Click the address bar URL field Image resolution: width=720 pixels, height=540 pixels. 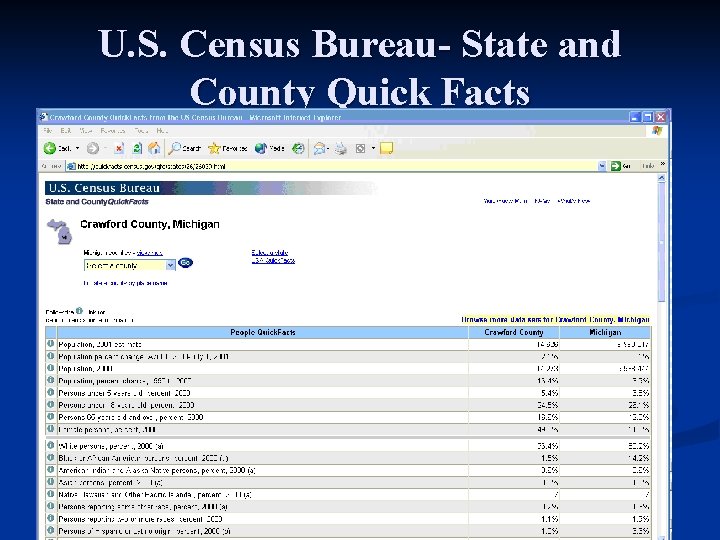(332, 166)
